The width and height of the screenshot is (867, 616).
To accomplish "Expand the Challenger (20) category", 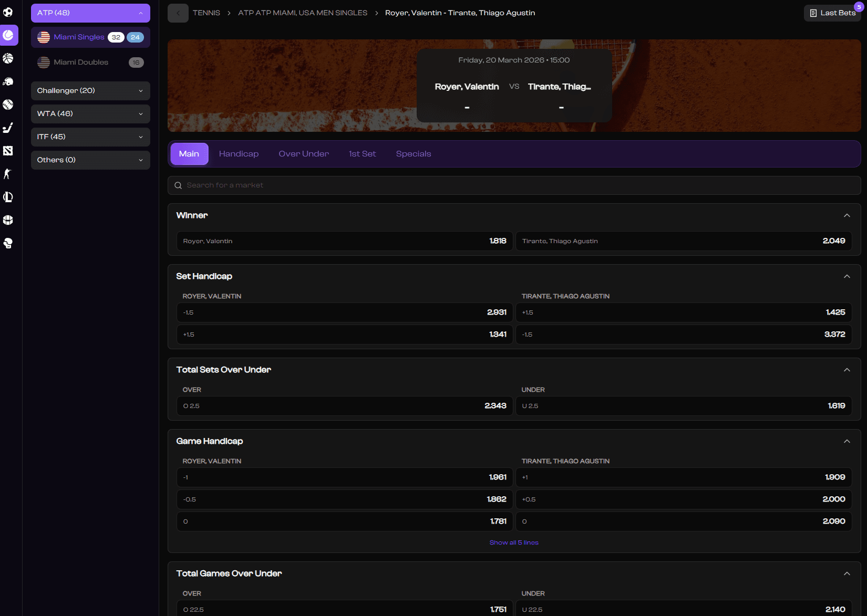I will click(90, 91).
